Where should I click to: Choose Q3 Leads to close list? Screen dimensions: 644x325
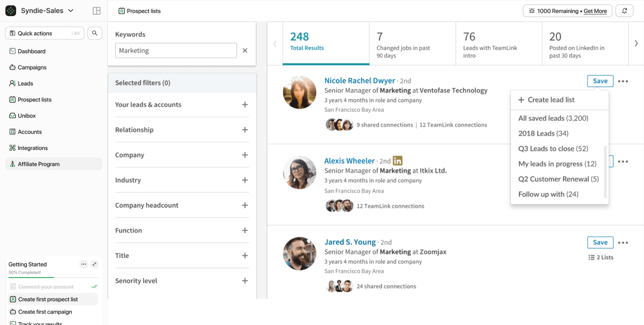tap(553, 149)
